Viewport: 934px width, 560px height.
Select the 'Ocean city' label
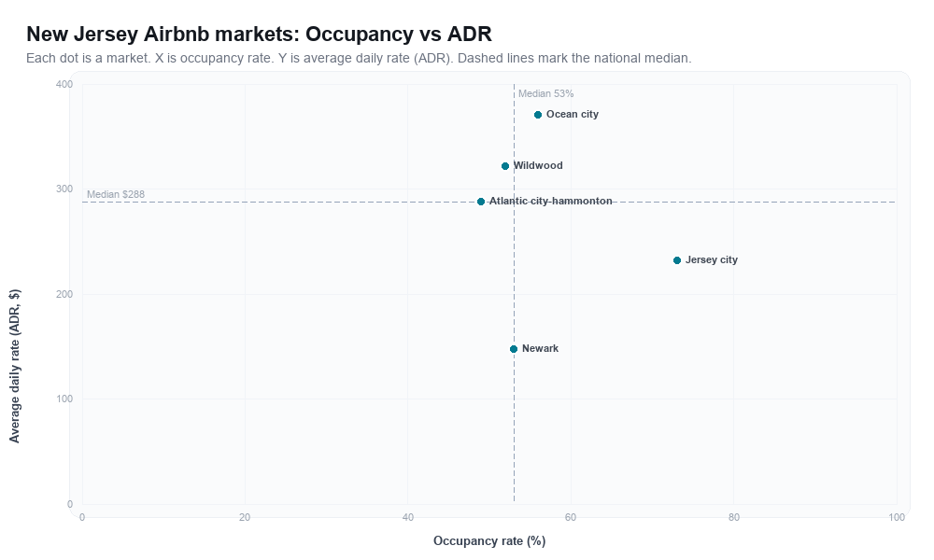[573, 114]
